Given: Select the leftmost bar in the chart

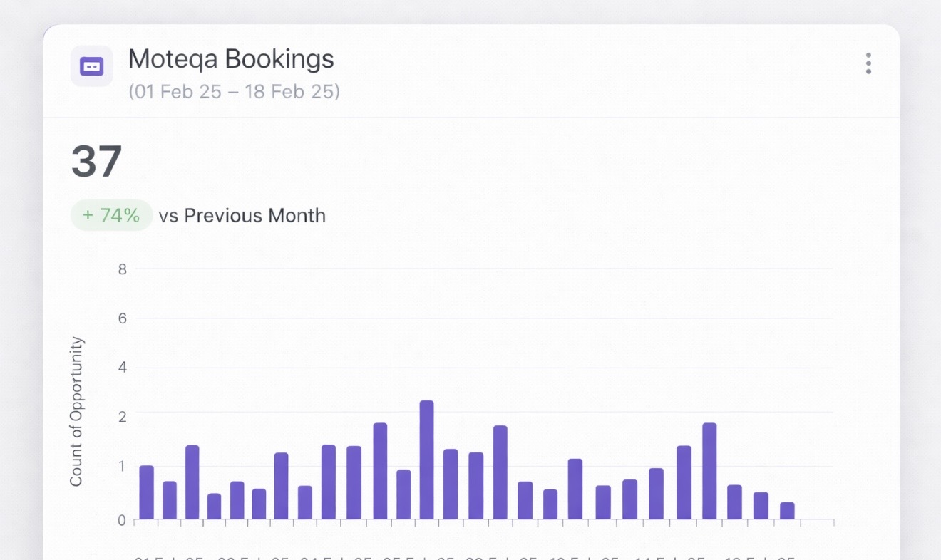Looking at the screenshot, I should [x=146, y=492].
